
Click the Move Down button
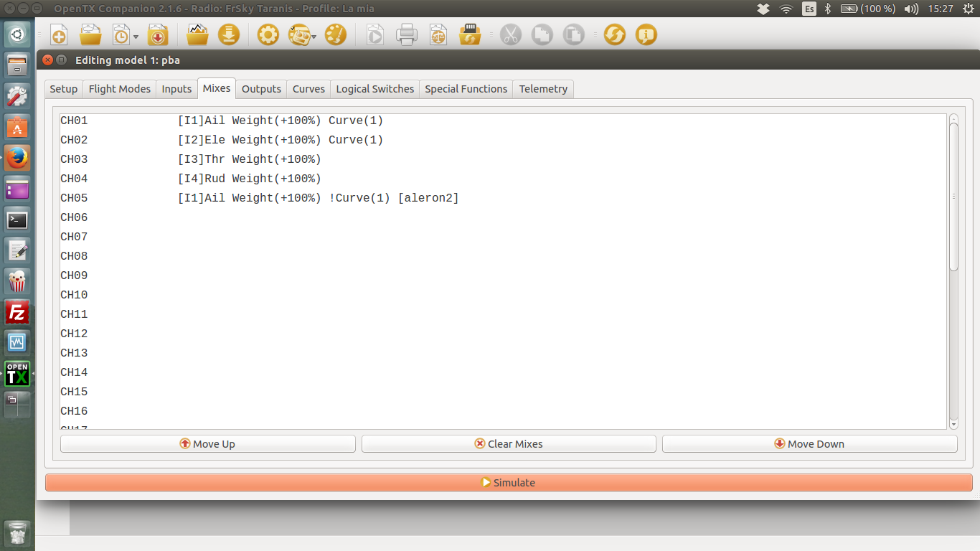point(809,444)
